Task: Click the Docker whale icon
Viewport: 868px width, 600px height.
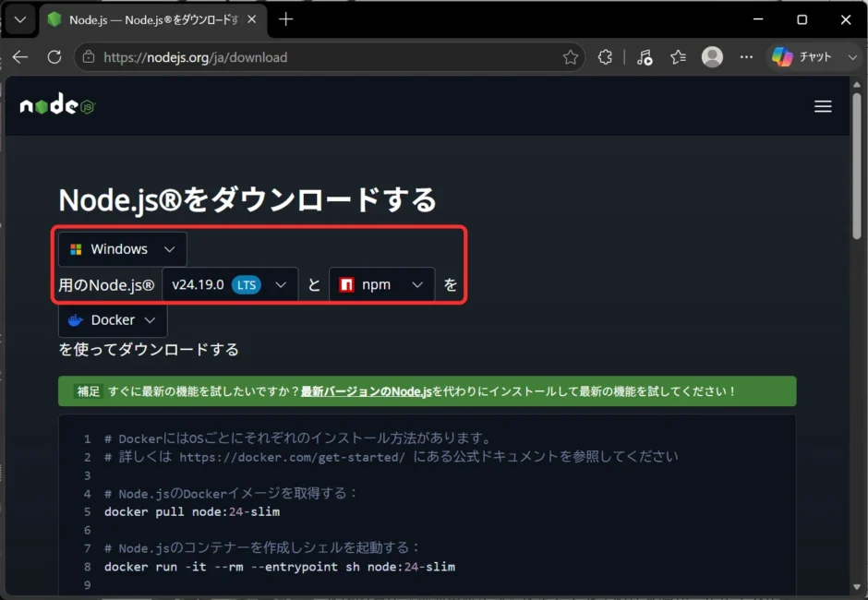Action: [76, 320]
